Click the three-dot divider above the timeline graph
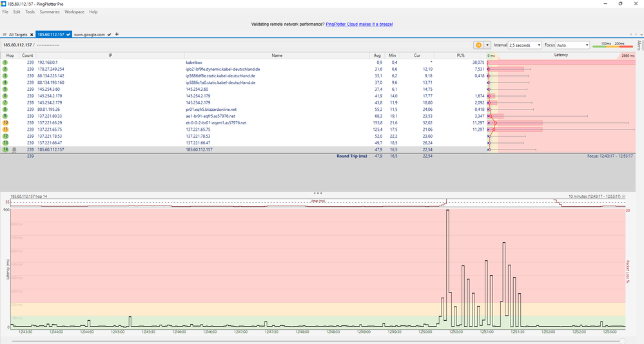Screen dimensions: 644x344 (x=317, y=193)
